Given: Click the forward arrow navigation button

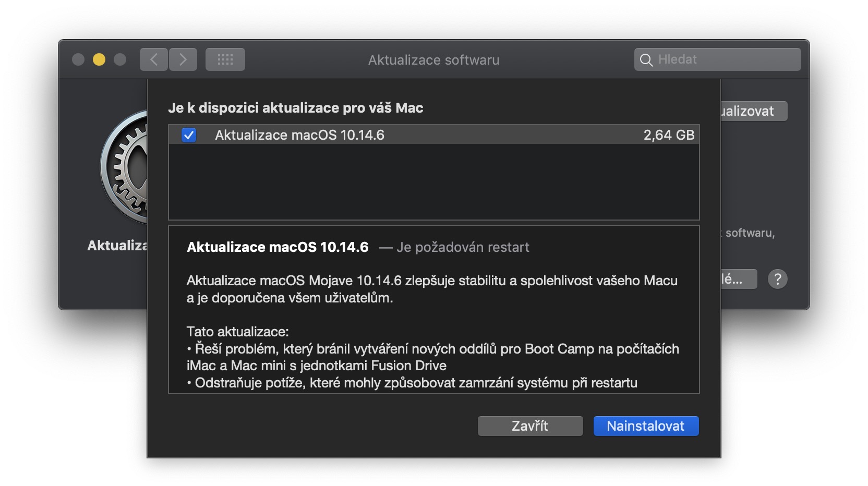Looking at the screenshot, I should (x=183, y=59).
